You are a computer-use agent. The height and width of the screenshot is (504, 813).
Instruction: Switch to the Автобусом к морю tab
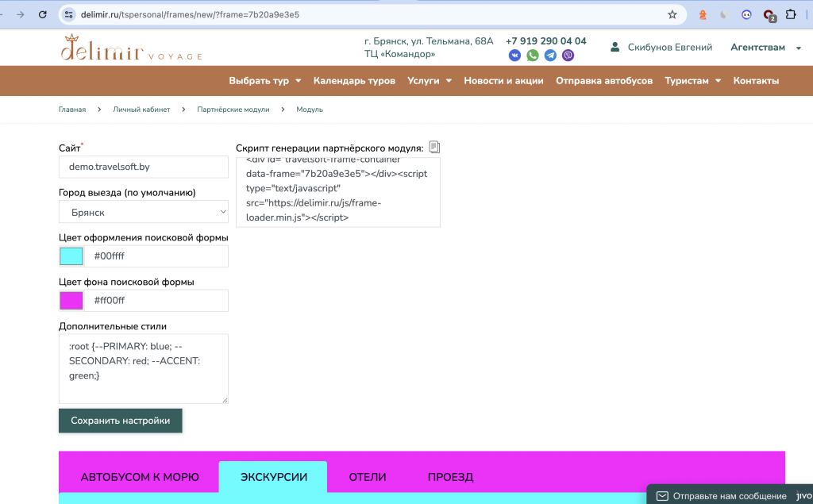pos(140,477)
